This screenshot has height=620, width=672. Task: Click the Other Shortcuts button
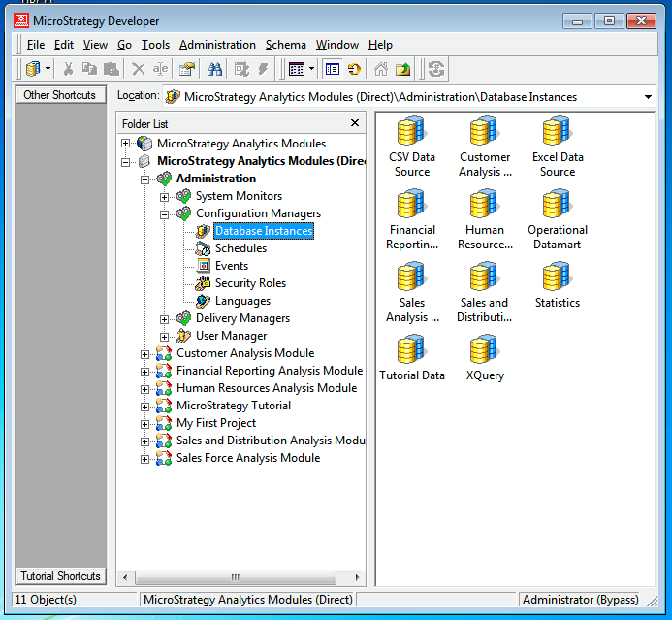[60, 95]
